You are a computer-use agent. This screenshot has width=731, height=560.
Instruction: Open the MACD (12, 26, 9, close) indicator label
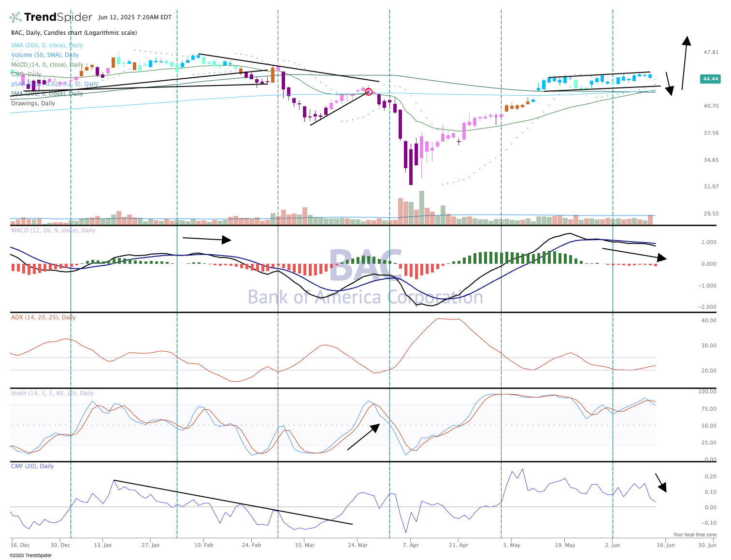[53, 230]
